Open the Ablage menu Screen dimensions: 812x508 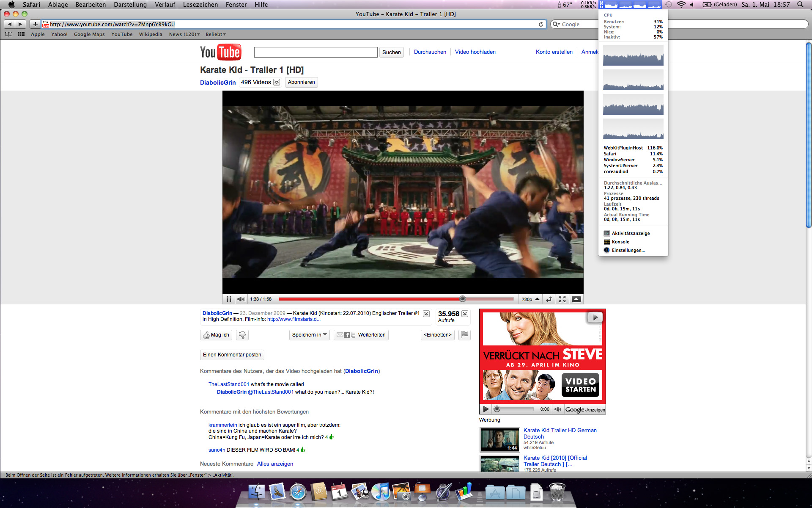point(58,5)
